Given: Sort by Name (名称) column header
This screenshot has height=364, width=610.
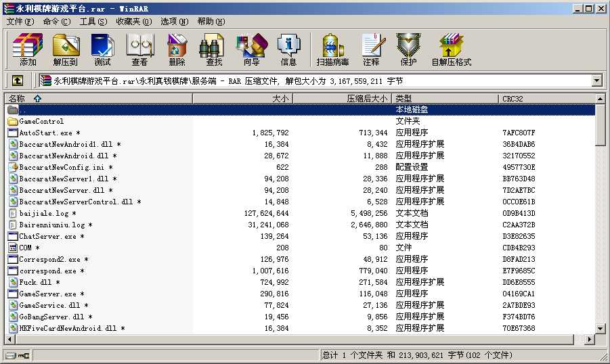Looking at the screenshot, I should (98, 98).
